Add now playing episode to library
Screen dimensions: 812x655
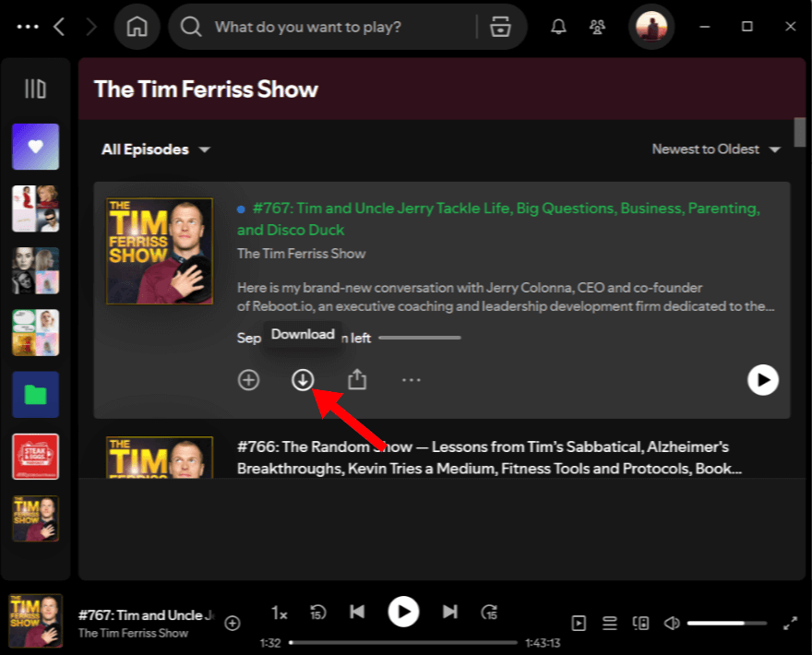tap(233, 623)
